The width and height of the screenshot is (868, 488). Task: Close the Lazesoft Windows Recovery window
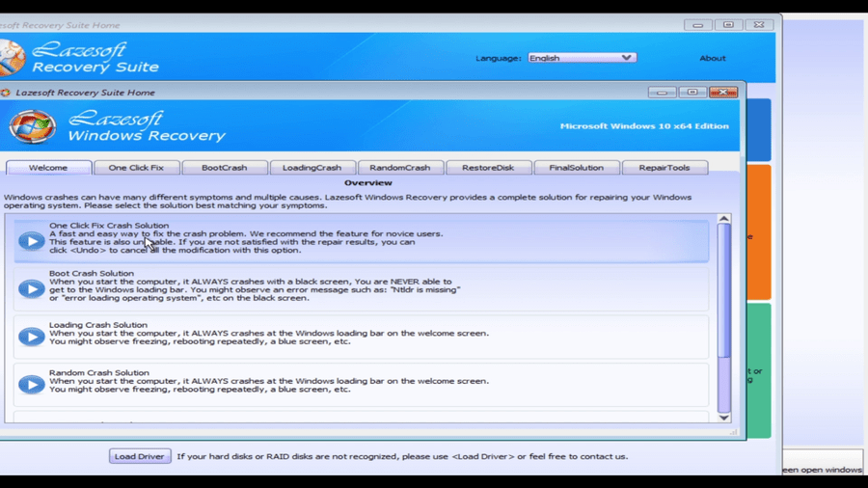coord(723,92)
